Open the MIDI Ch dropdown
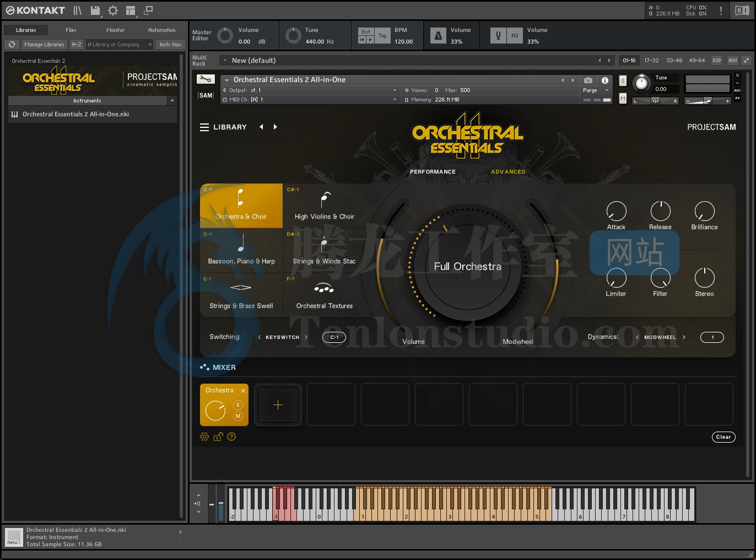The image size is (756, 560). [x=309, y=100]
